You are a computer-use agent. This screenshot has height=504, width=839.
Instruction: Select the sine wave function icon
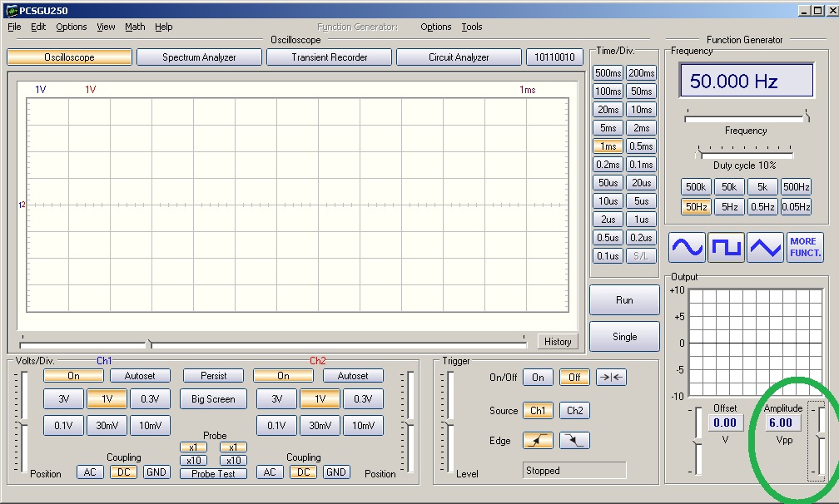(687, 248)
